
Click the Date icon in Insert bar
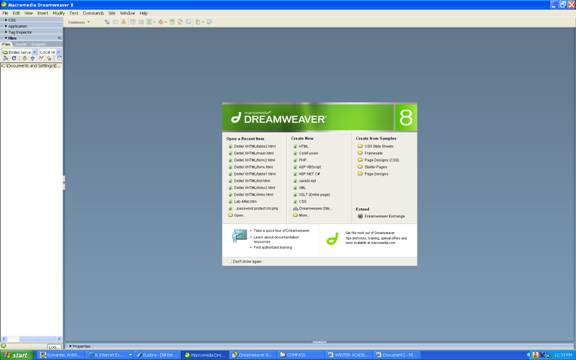[x=172, y=22]
